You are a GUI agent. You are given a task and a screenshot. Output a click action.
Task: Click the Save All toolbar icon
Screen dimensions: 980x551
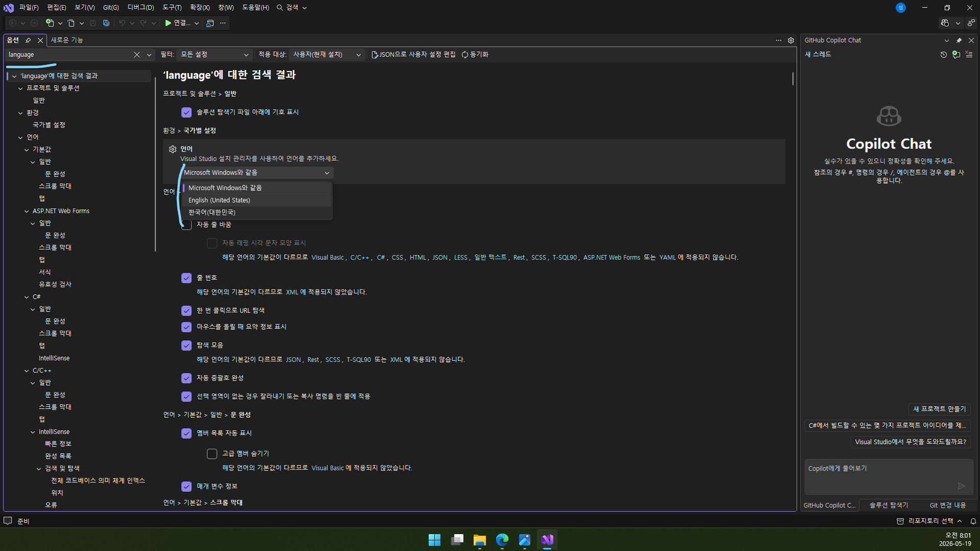pos(106,23)
